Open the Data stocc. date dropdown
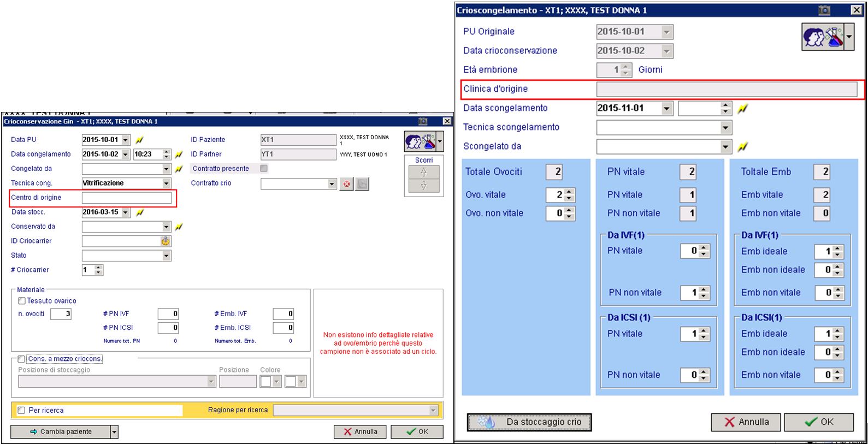 (x=126, y=212)
